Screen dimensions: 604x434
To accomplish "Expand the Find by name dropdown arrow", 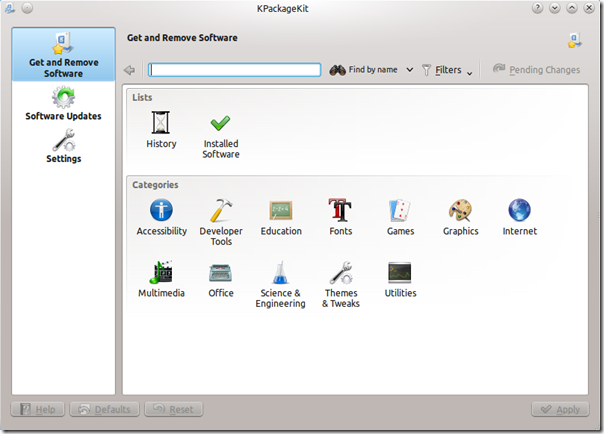I will (410, 71).
